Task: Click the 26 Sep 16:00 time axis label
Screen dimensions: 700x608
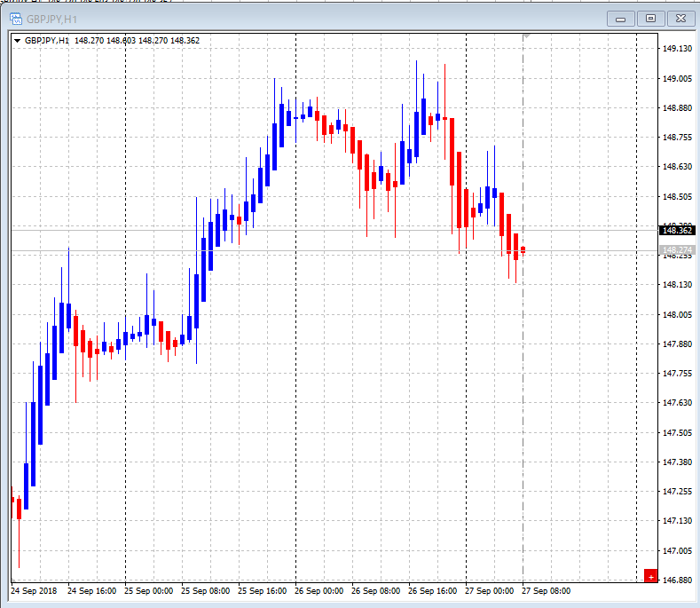Action: point(432,591)
